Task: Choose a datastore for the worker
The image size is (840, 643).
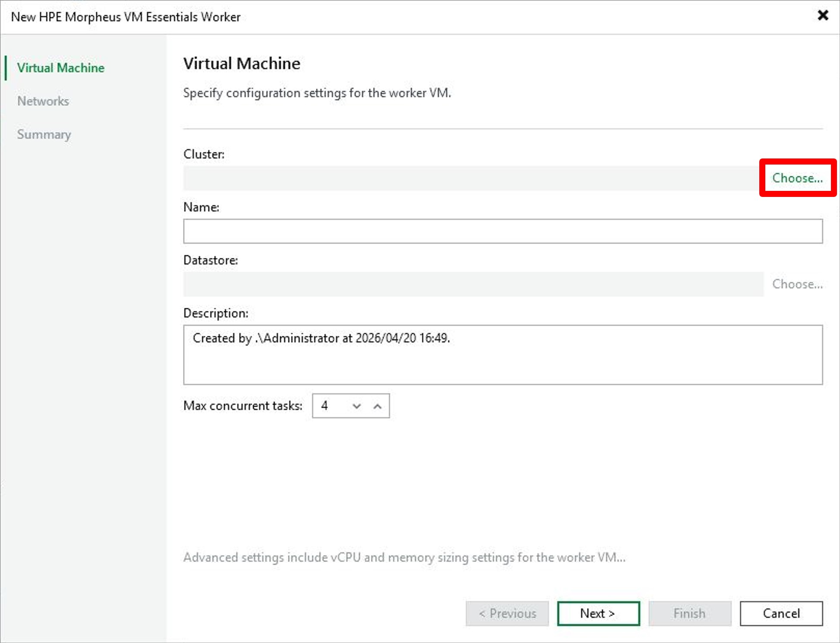Action: pyautogui.click(x=797, y=284)
